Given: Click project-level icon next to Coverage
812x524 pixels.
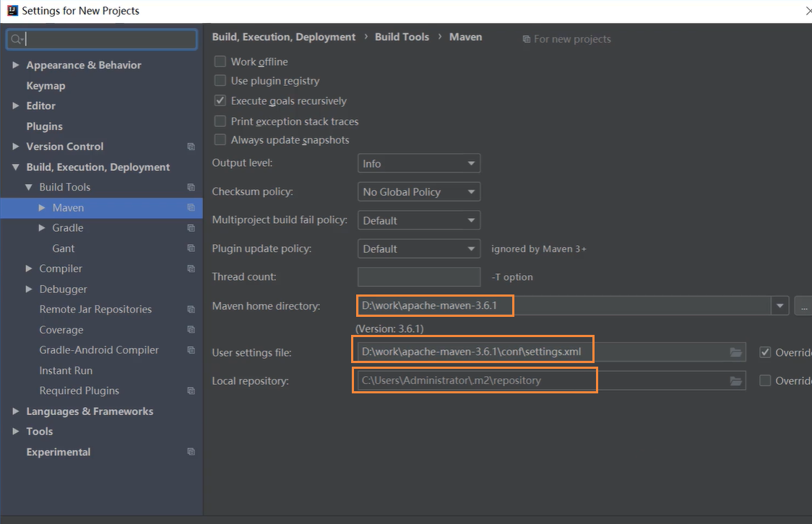Looking at the screenshot, I should (x=191, y=330).
